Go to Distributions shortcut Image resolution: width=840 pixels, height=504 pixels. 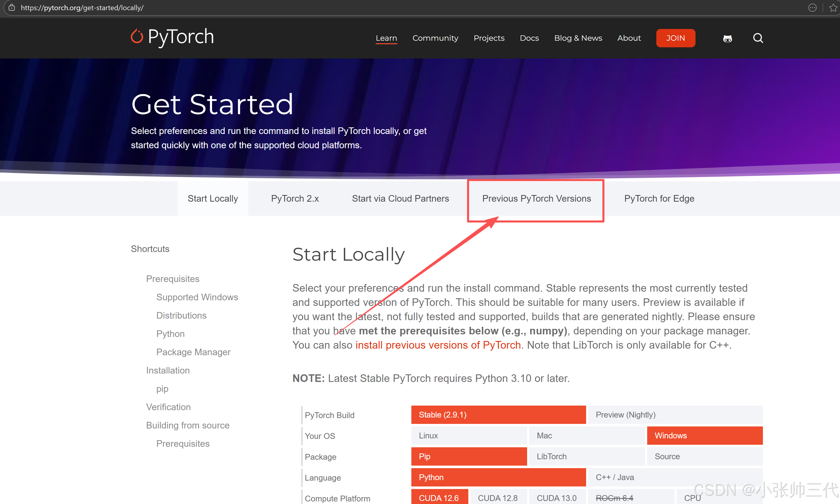pyautogui.click(x=181, y=316)
